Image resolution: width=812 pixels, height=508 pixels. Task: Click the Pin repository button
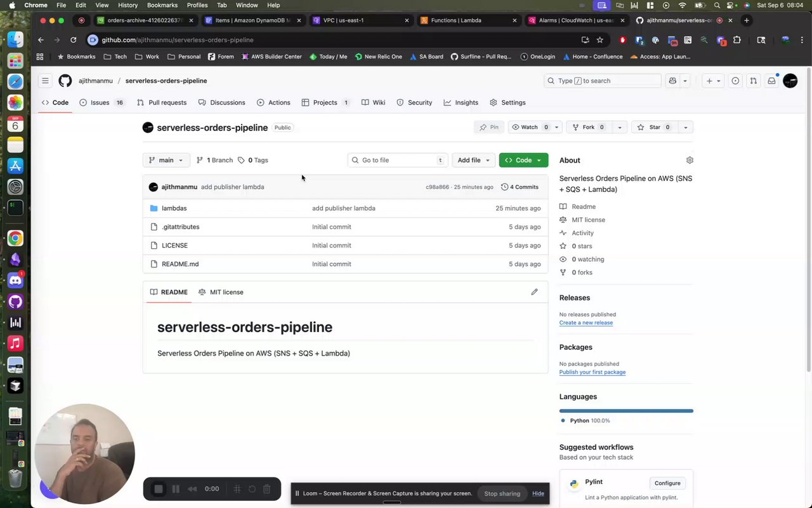point(488,127)
